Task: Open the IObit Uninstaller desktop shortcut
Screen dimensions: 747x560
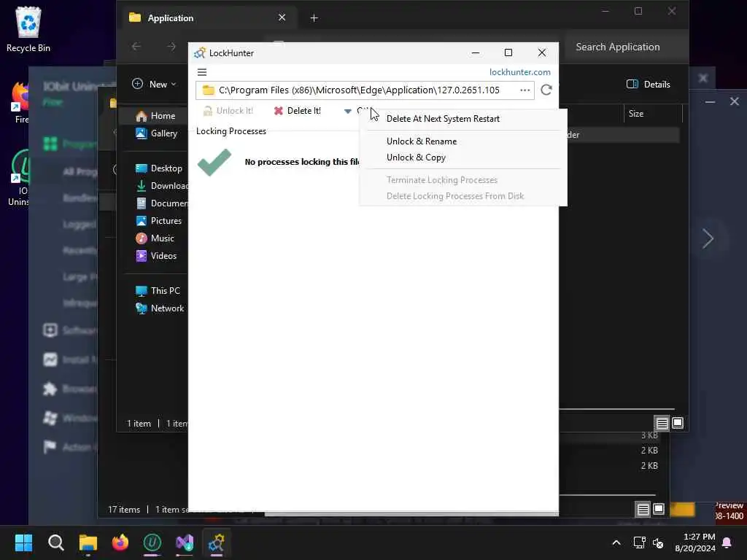Action: click(19, 179)
